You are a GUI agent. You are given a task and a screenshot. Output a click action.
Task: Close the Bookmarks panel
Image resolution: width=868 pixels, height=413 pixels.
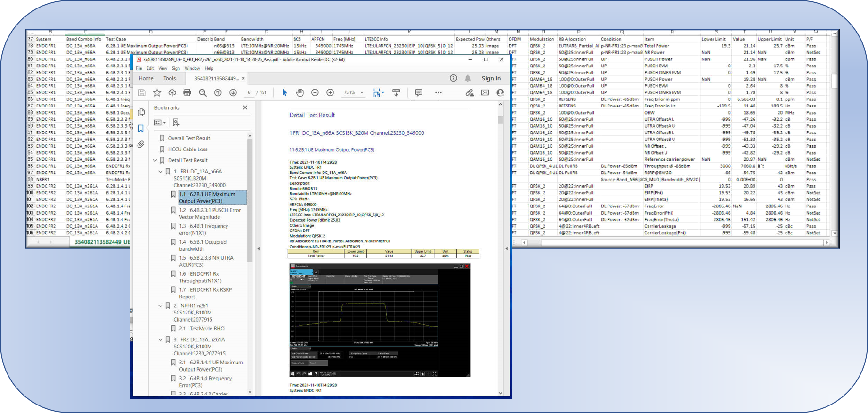coord(245,108)
